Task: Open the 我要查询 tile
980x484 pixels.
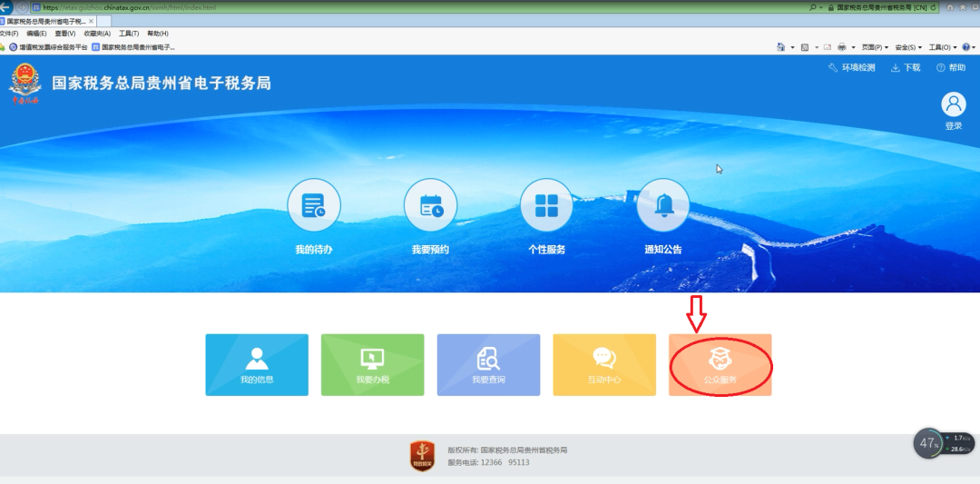Action: (488, 364)
